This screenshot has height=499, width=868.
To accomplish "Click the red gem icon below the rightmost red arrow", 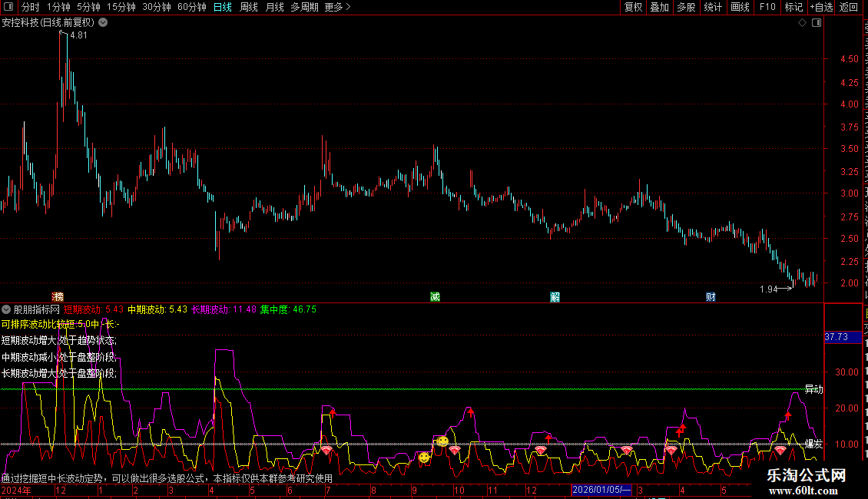I will point(780,450).
